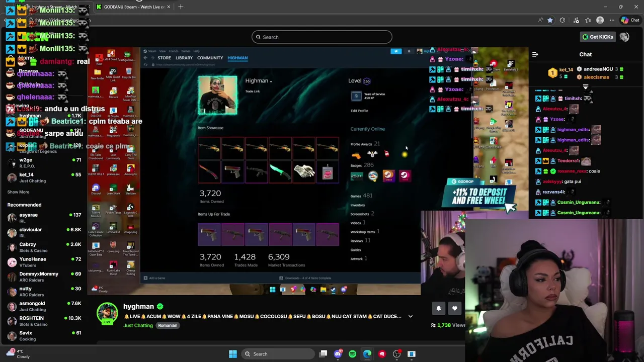
Task: Expand the stream title chevron
Action: (411, 316)
